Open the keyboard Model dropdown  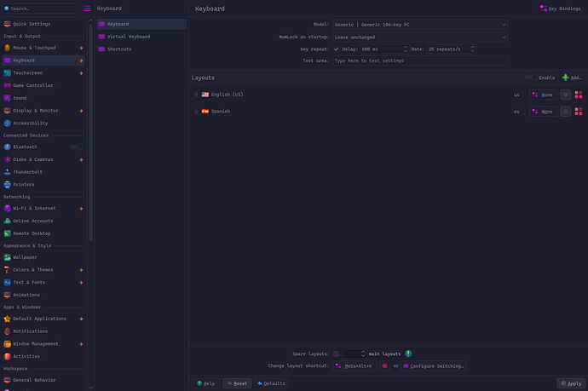[420, 26]
